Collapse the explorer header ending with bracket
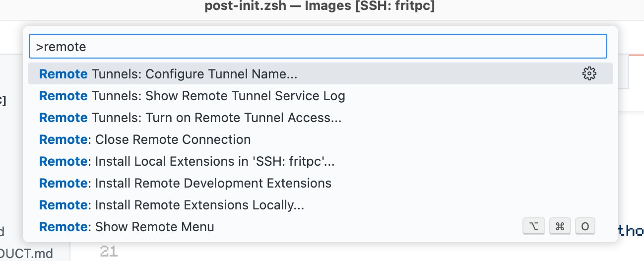The image size is (644, 261). (3, 101)
